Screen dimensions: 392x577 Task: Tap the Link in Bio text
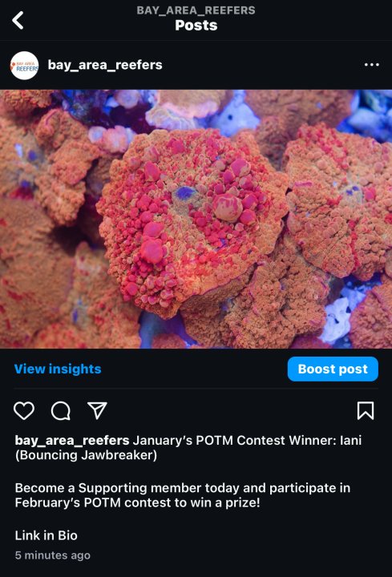[x=46, y=535]
